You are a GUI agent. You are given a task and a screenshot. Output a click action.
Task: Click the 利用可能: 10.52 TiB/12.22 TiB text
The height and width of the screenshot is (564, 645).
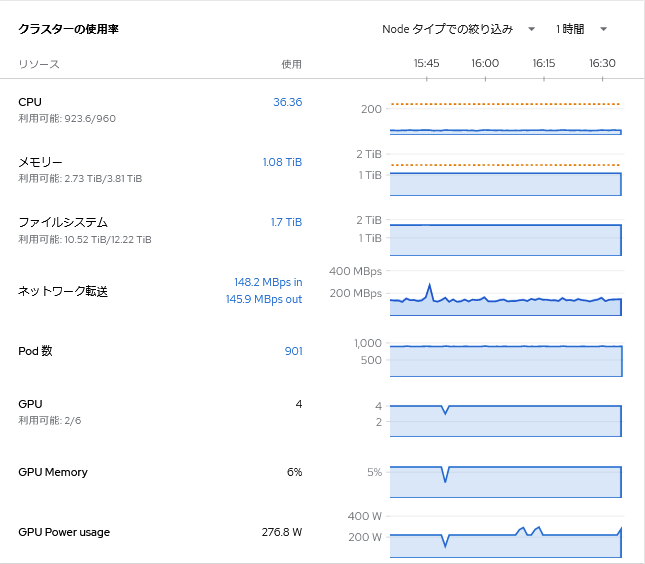click(x=85, y=239)
